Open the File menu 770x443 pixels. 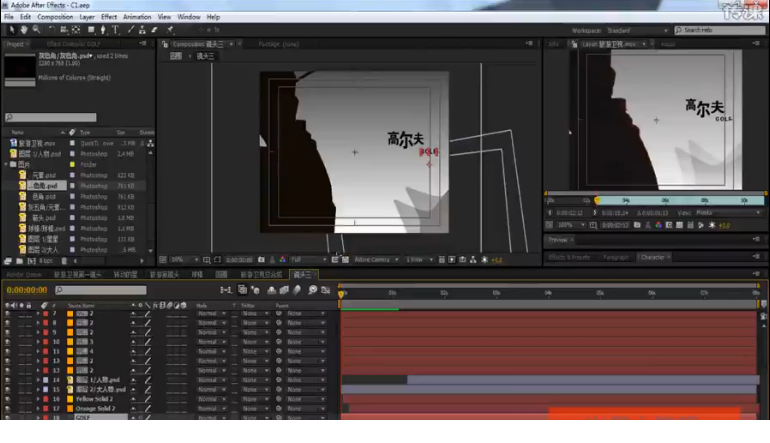coord(9,17)
